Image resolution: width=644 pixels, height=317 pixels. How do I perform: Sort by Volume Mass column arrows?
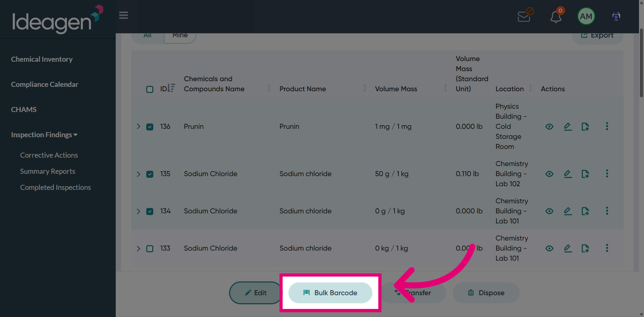445,88
